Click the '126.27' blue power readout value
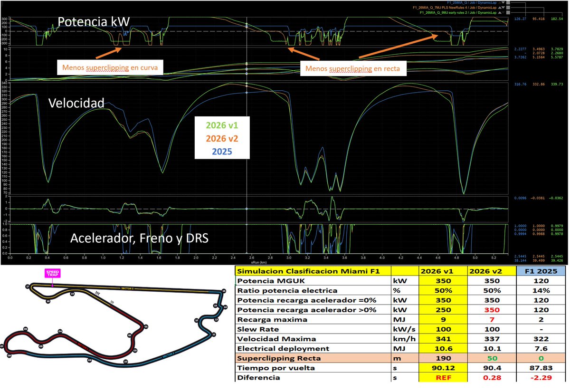Viewport: 570px width, 392px height. pyautogui.click(x=521, y=19)
